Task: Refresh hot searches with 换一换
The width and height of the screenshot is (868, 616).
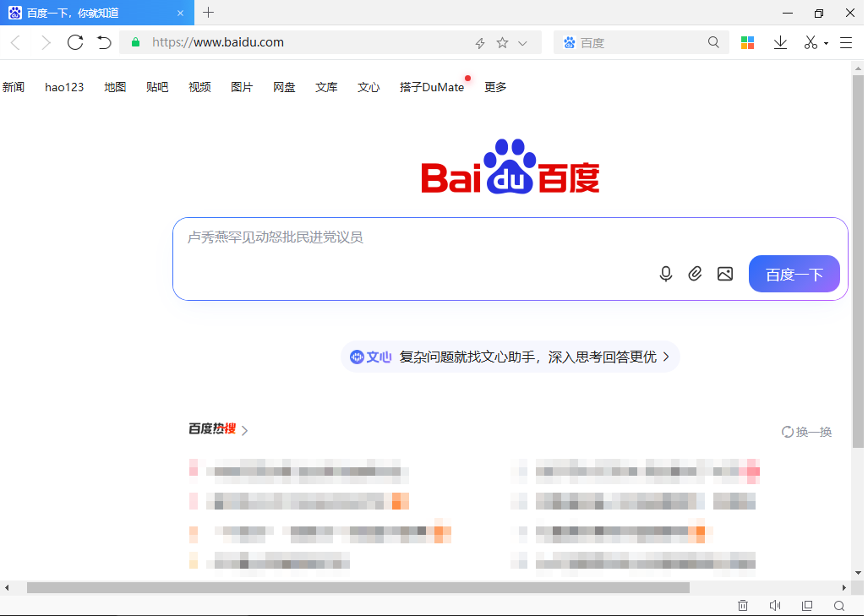Action: coord(806,432)
